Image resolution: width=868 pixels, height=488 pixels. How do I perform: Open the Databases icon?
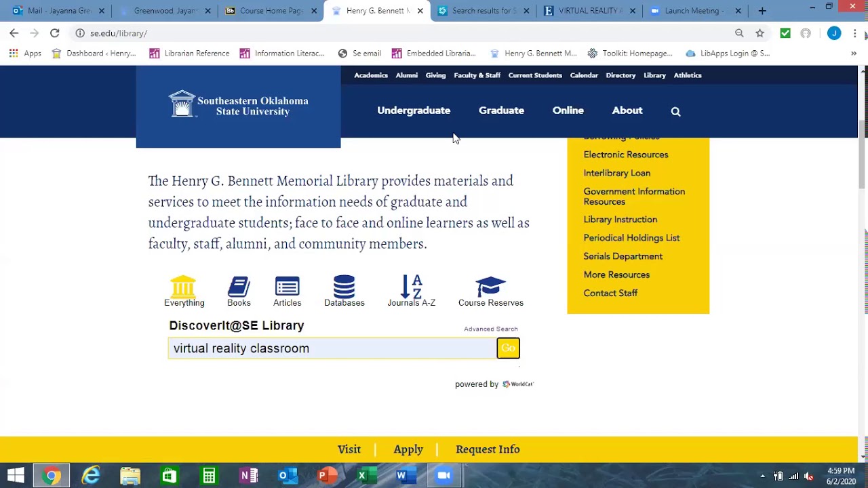[x=344, y=291]
